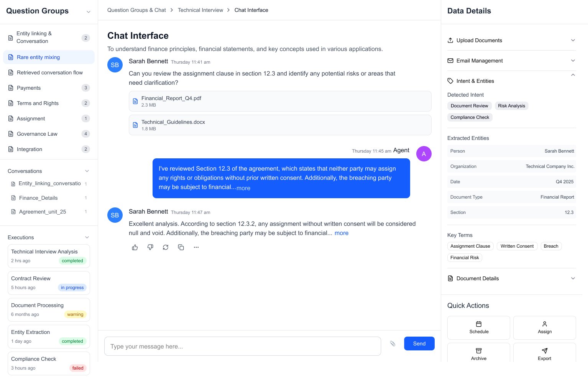Expand the Upload Documents section

511,40
